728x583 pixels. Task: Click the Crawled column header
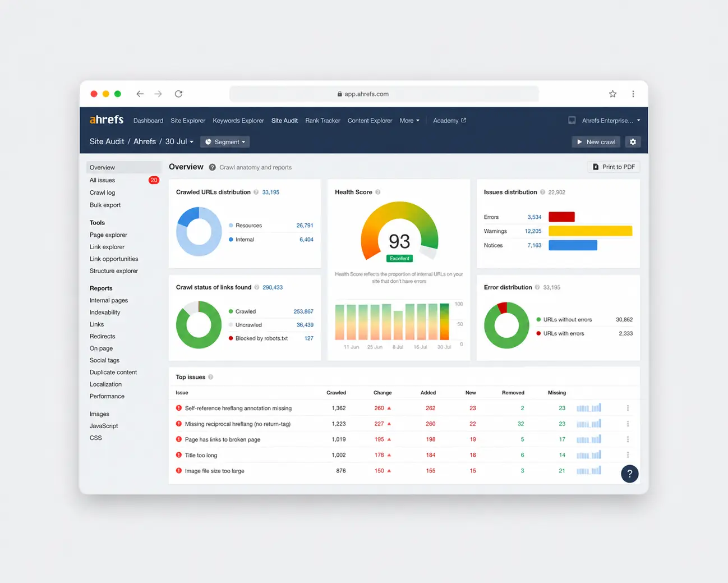(336, 393)
